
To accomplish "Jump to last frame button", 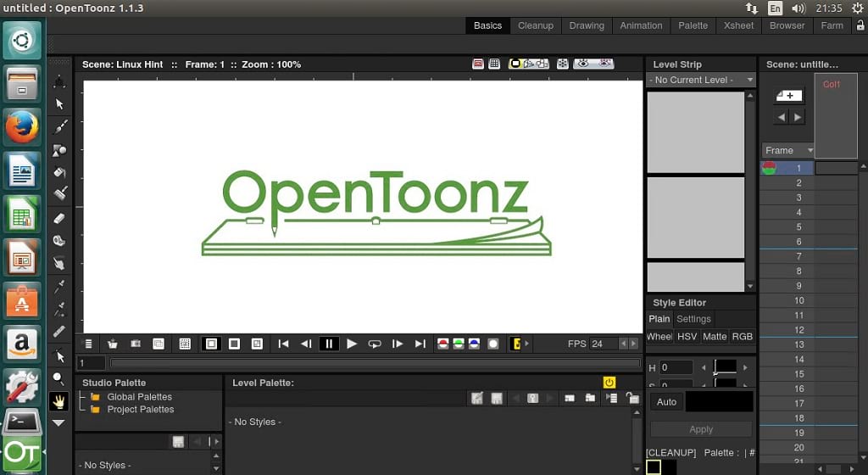I will point(420,344).
